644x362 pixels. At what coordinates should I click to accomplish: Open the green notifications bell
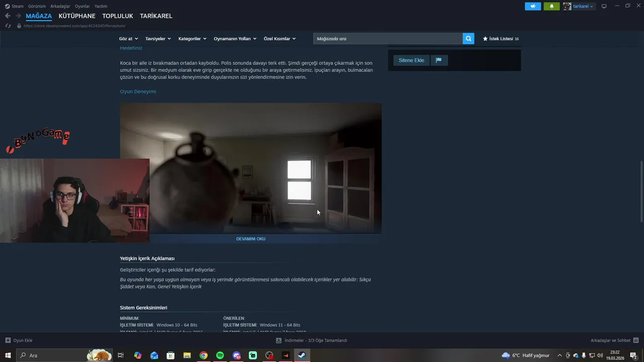551,6
